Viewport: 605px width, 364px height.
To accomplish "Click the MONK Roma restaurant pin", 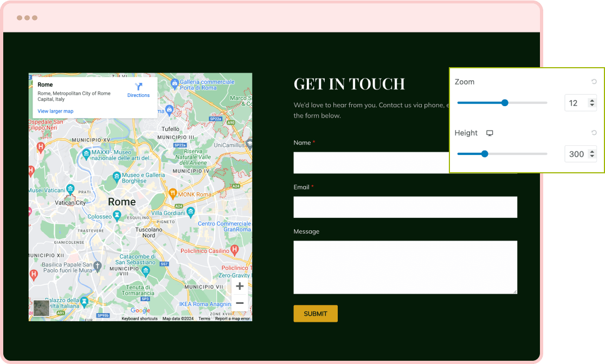I will [172, 193].
